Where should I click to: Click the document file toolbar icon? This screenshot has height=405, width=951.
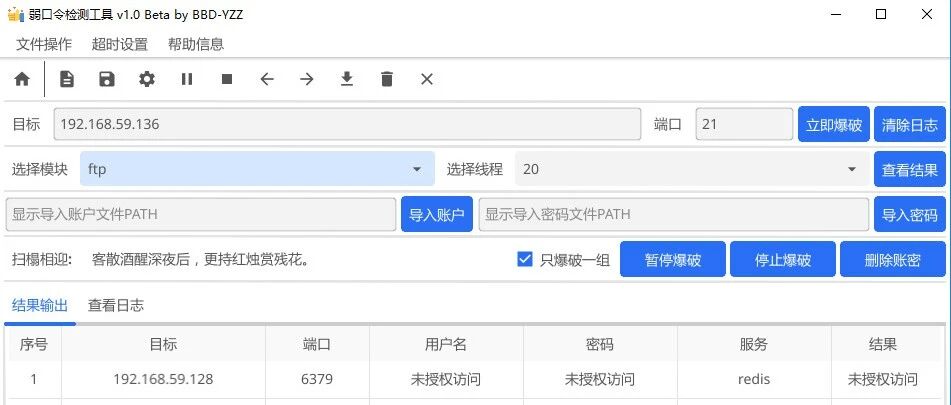coord(67,79)
